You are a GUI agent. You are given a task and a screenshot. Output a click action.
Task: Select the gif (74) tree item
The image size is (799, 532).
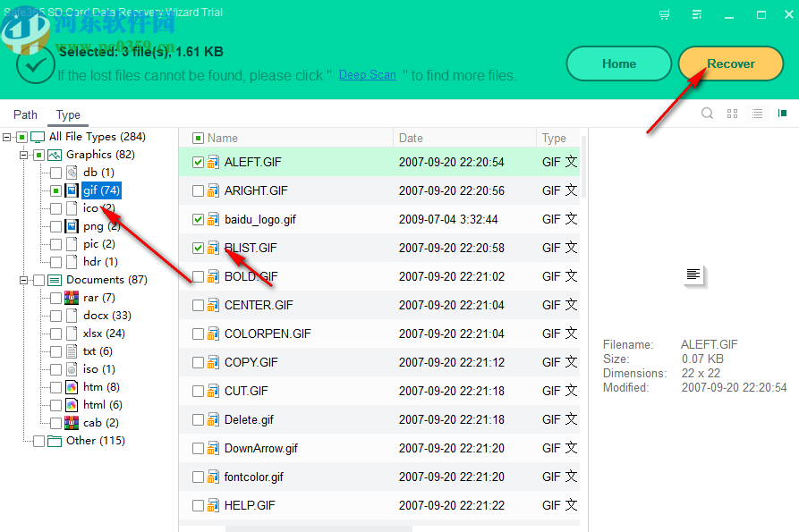101,190
